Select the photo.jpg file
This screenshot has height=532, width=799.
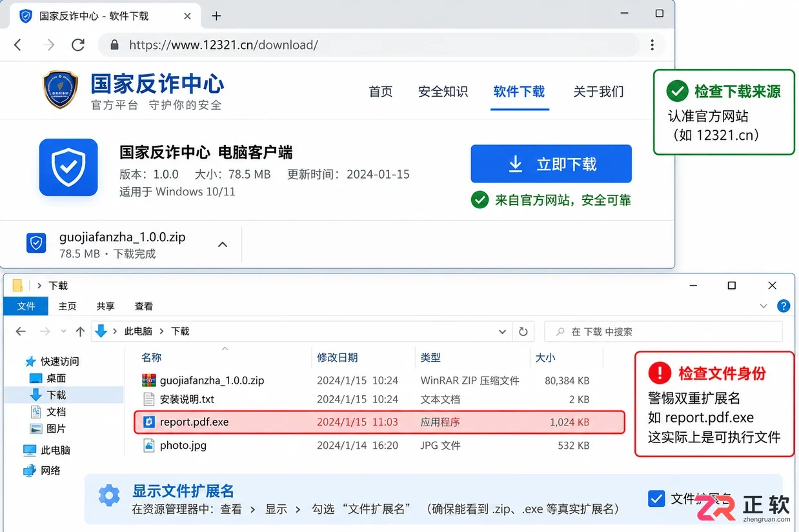point(183,445)
